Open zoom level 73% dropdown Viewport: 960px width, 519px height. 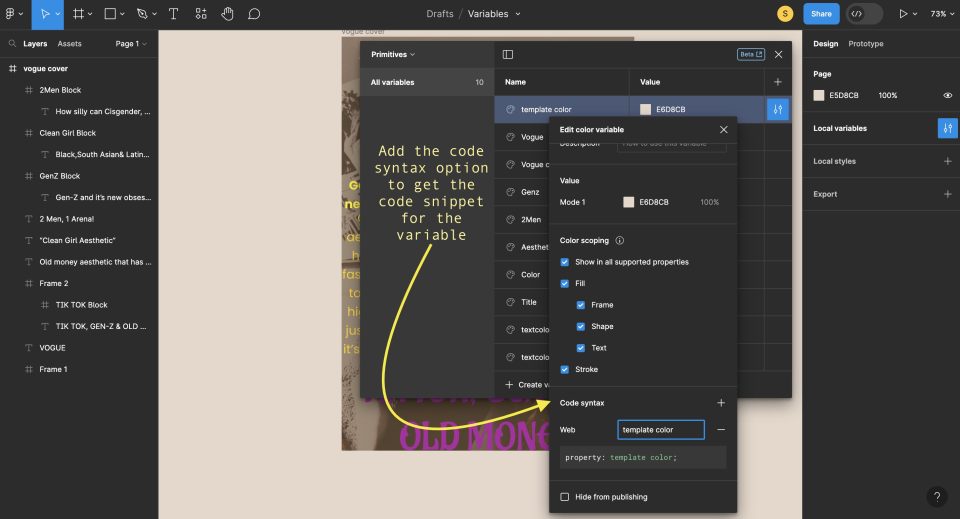pyautogui.click(x=942, y=13)
